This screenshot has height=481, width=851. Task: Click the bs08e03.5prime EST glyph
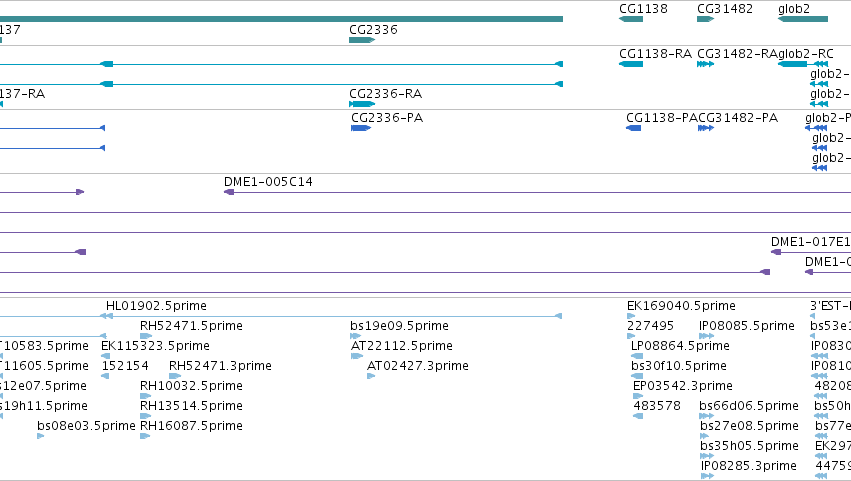click(41, 436)
